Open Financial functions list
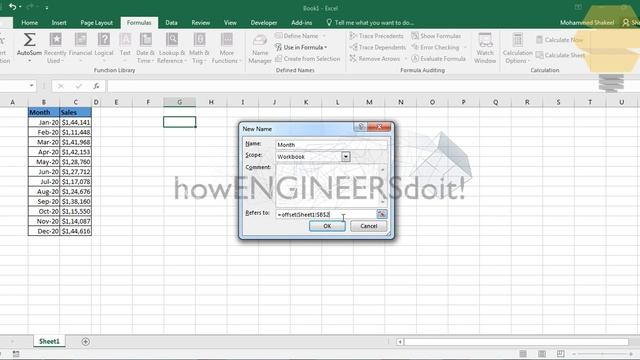 pos(80,48)
